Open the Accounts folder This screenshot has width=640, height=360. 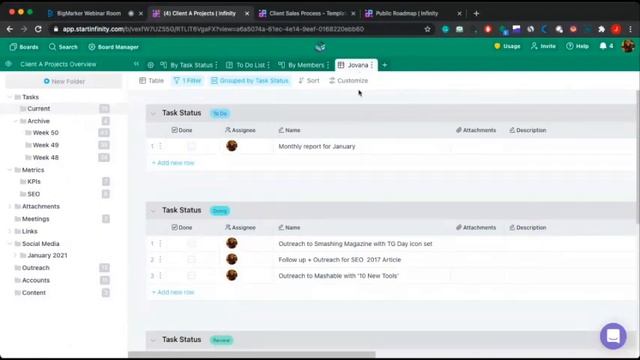(x=36, y=280)
